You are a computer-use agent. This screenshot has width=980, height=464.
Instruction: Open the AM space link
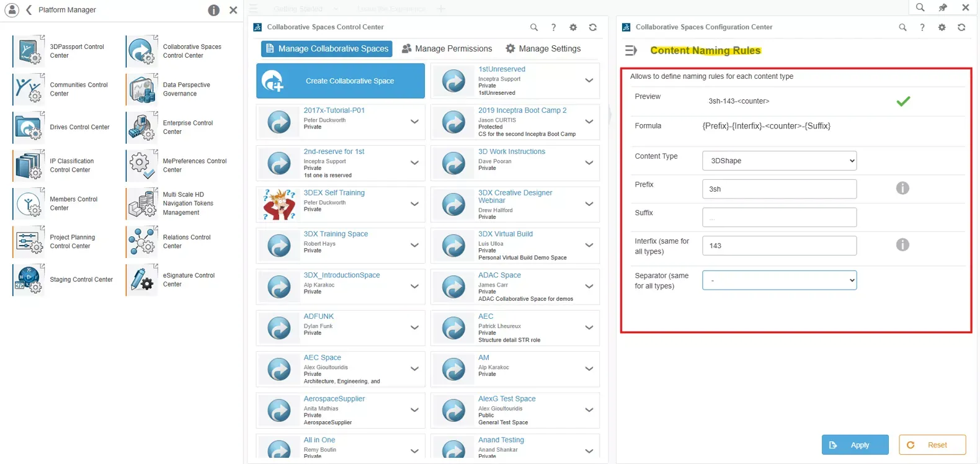(484, 357)
